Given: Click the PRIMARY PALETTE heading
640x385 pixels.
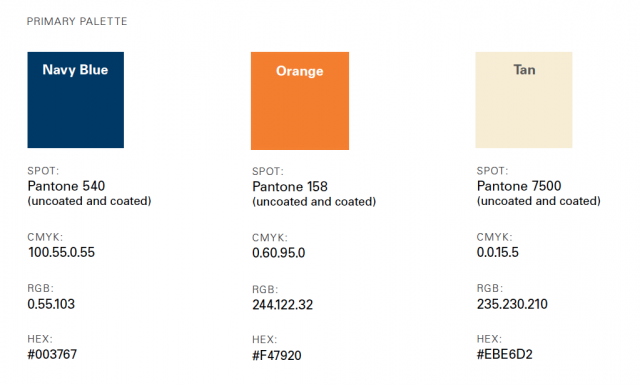Looking at the screenshot, I should point(77,21).
